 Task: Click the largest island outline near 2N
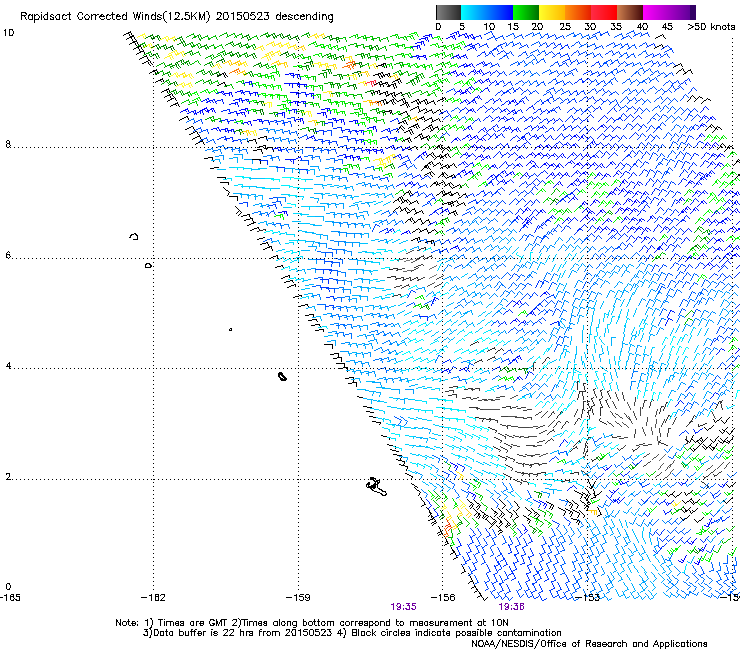[377, 487]
